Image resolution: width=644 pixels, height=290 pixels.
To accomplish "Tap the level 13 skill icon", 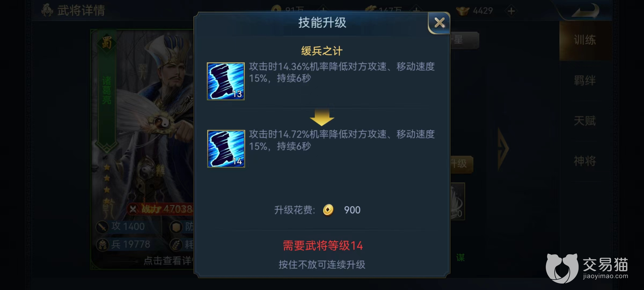I will coord(226,81).
